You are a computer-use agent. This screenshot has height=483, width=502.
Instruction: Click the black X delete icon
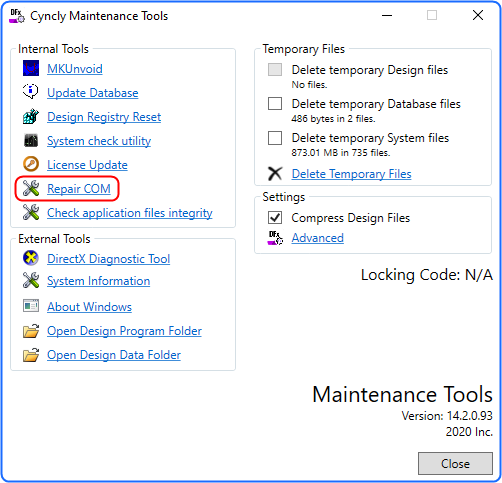275,173
